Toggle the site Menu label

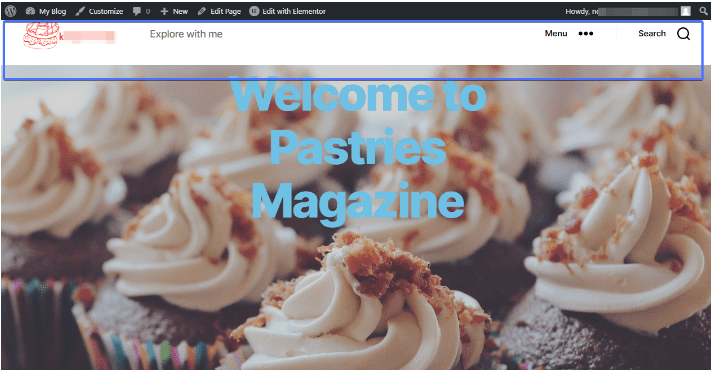tap(556, 33)
